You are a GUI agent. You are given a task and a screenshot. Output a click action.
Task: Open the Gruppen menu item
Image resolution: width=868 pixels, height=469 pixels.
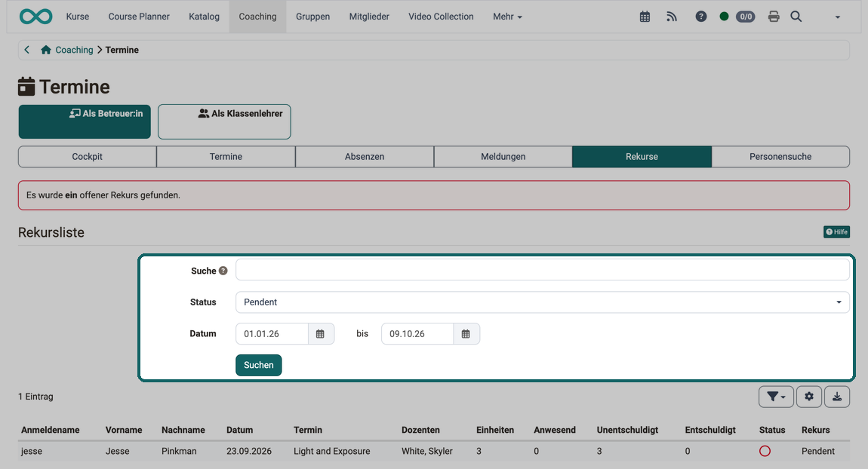pos(312,17)
